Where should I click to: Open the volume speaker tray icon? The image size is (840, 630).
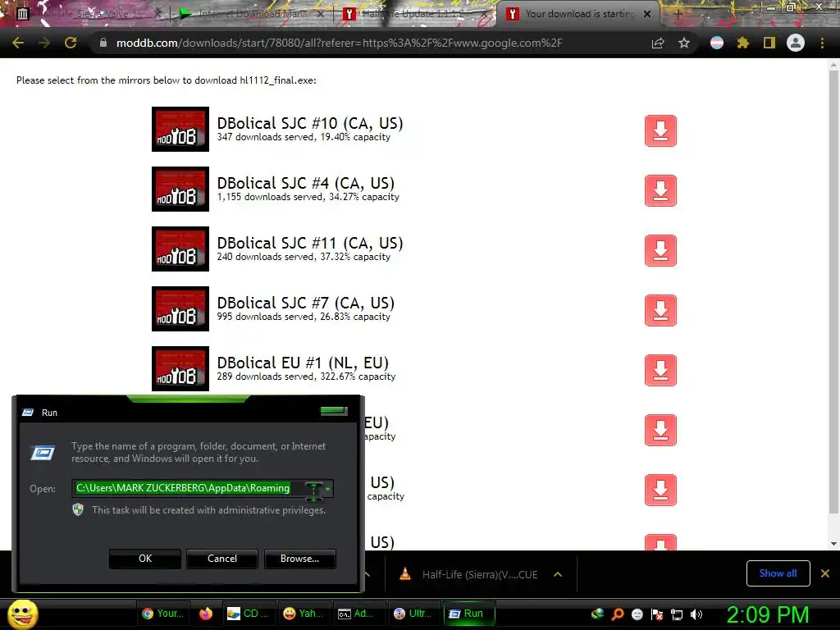[x=696, y=614]
